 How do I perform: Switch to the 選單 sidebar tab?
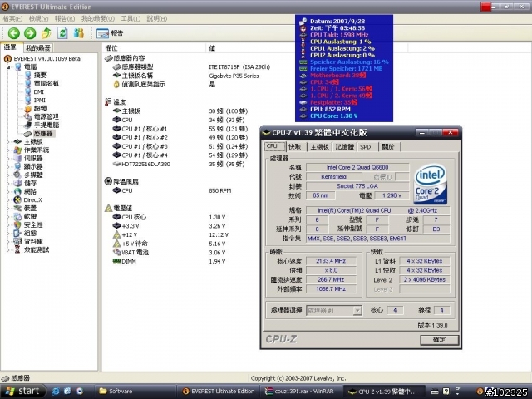11,47
